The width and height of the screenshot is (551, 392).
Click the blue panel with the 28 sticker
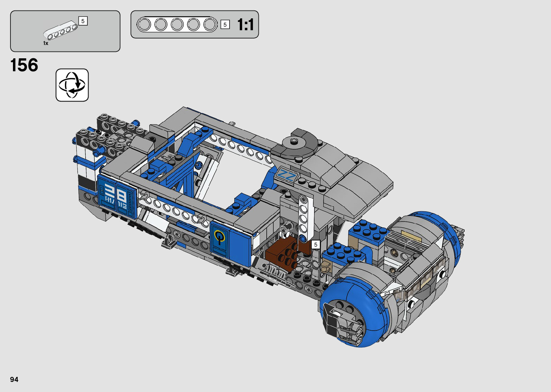pos(117,197)
